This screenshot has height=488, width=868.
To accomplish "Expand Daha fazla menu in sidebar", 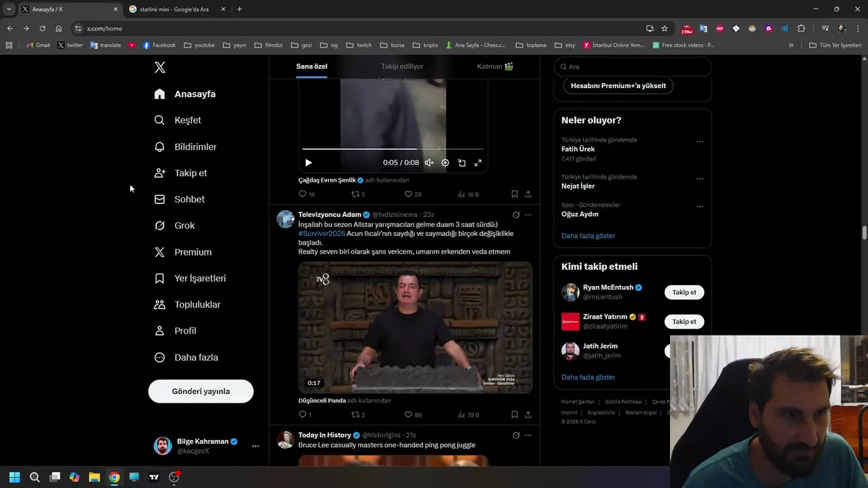I will coord(186,357).
